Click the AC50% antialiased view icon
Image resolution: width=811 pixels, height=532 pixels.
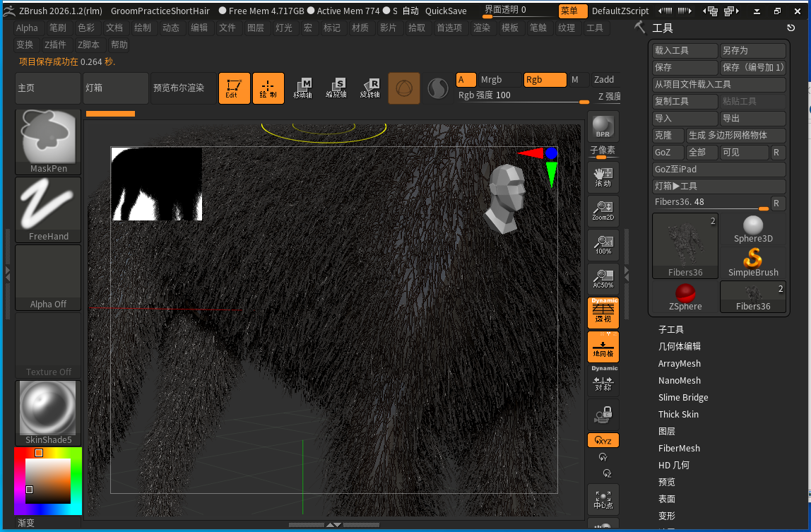[603, 278]
